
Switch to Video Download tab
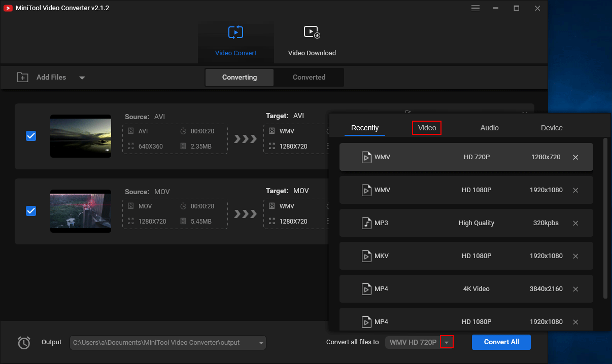coord(312,42)
